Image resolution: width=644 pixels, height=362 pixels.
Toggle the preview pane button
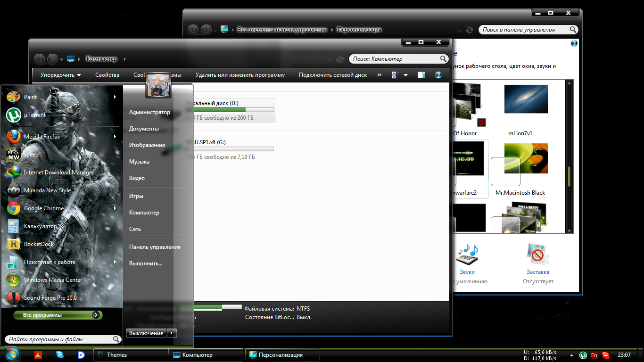[x=421, y=75]
